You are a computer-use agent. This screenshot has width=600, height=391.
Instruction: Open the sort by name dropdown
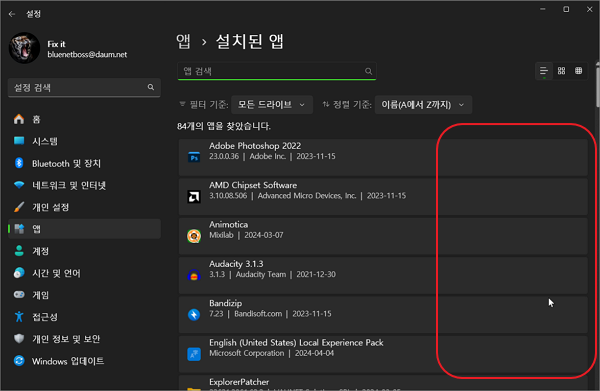coord(423,105)
